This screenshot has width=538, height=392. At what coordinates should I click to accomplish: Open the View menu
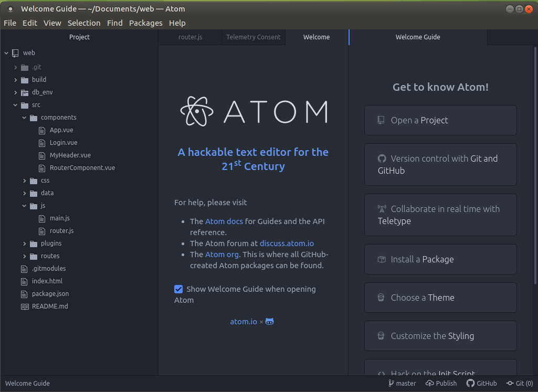(x=52, y=23)
